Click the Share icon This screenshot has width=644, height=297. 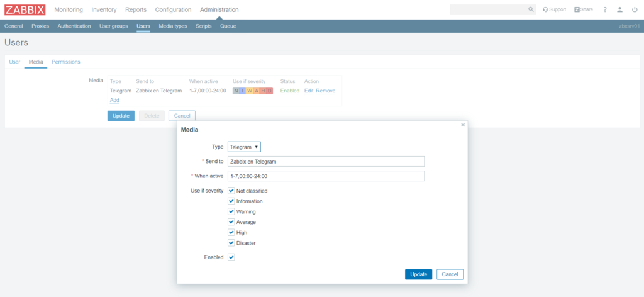(x=584, y=9)
